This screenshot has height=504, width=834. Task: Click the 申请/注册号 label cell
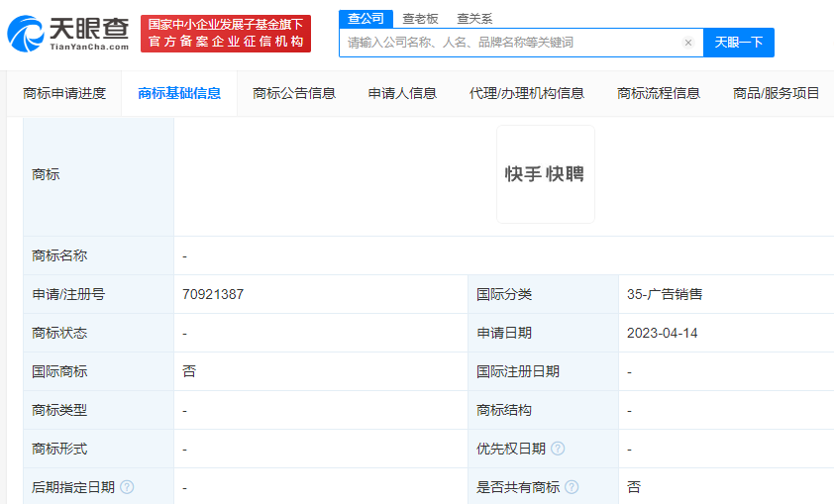[99, 294]
